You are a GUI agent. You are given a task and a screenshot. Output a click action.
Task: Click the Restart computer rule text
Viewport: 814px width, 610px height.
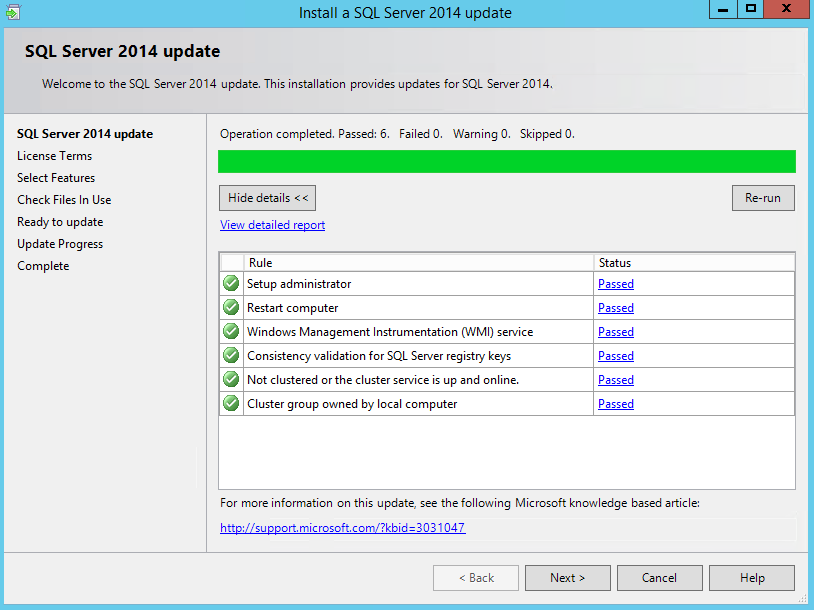(292, 308)
